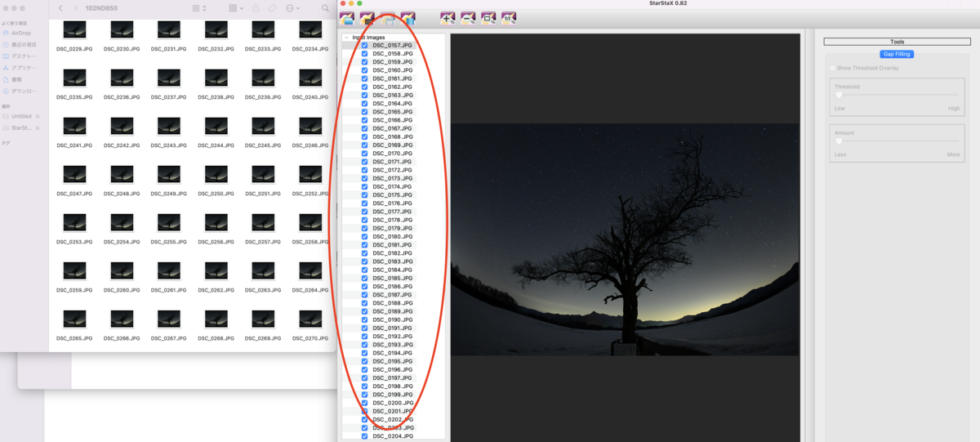Select the DSC_0238.JPG thumbnail in Finder
Image resolution: width=980 pixels, height=442 pixels.
coord(216,78)
